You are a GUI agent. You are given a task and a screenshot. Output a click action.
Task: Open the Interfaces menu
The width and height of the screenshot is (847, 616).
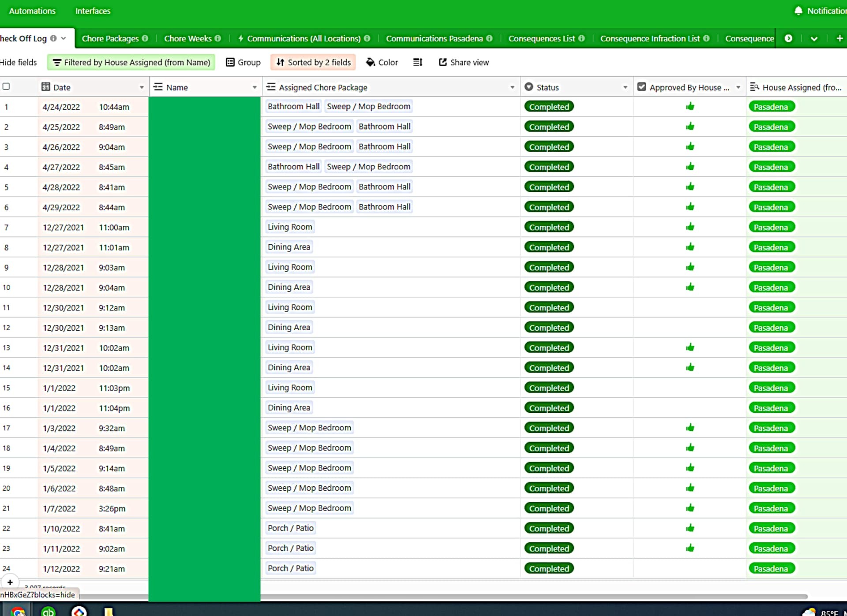click(x=93, y=11)
